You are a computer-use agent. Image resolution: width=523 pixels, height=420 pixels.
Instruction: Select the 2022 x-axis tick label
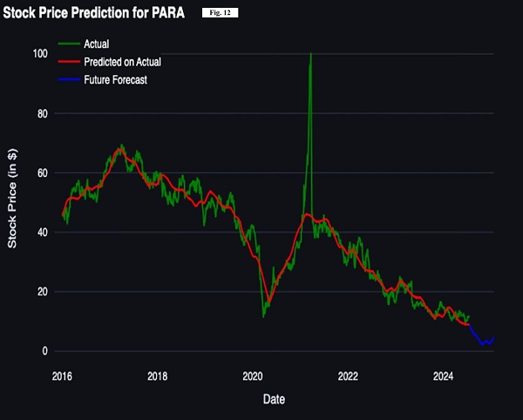pyautogui.click(x=348, y=376)
